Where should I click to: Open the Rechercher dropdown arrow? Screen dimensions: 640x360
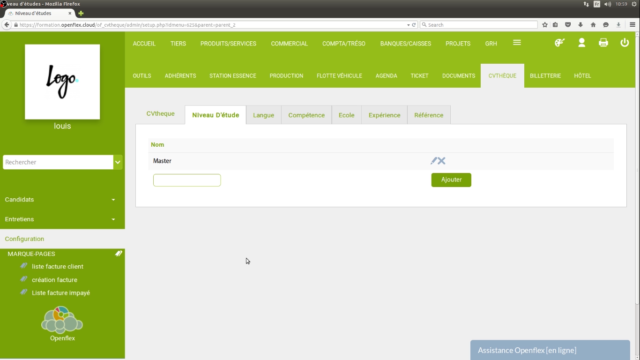pyautogui.click(x=118, y=162)
